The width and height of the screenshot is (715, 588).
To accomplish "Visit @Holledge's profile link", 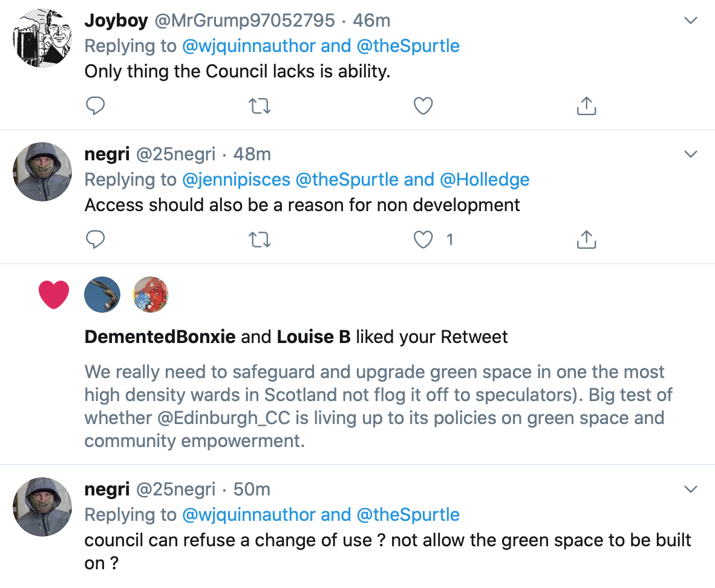I will tap(485, 180).
